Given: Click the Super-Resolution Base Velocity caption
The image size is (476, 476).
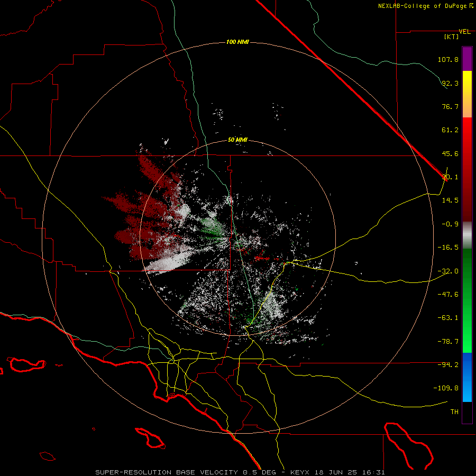Looking at the screenshot, I should (x=240, y=472).
